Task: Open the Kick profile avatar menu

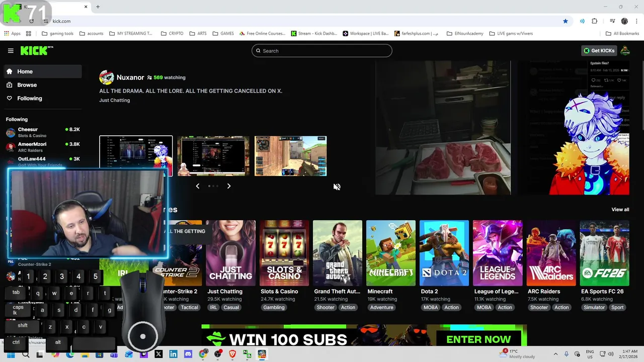Action: click(x=625, y=51)
